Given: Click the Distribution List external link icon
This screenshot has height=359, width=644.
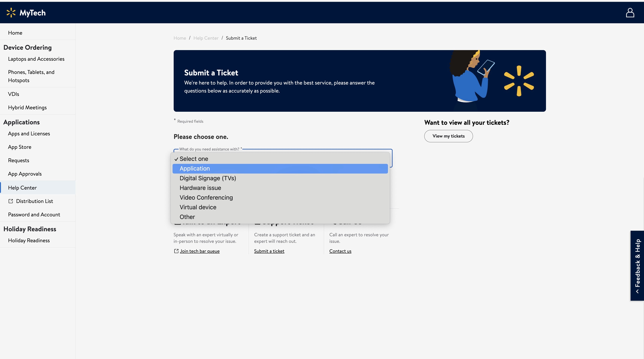Looking at the screenshot, I should point(10,201).
